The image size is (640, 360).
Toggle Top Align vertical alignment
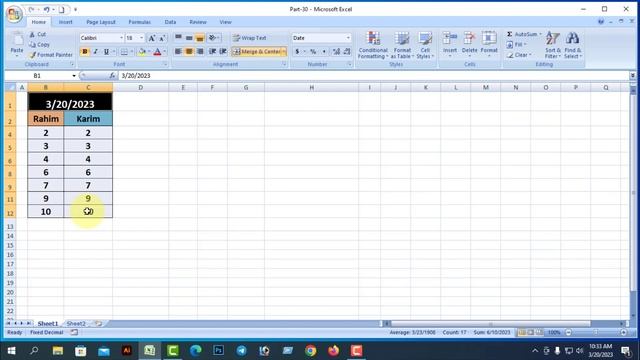click(x=178, y=38)
